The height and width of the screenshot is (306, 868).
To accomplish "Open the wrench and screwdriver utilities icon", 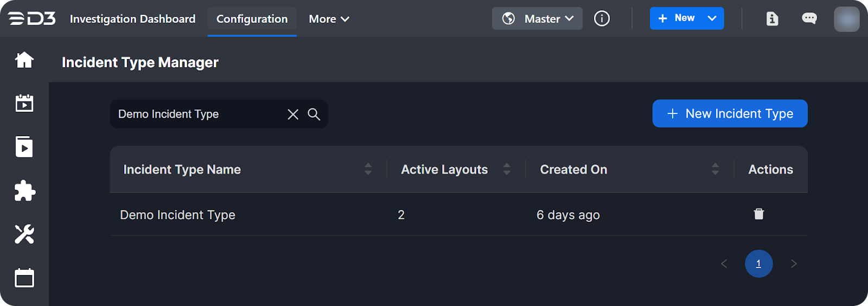I will point(24,234).
